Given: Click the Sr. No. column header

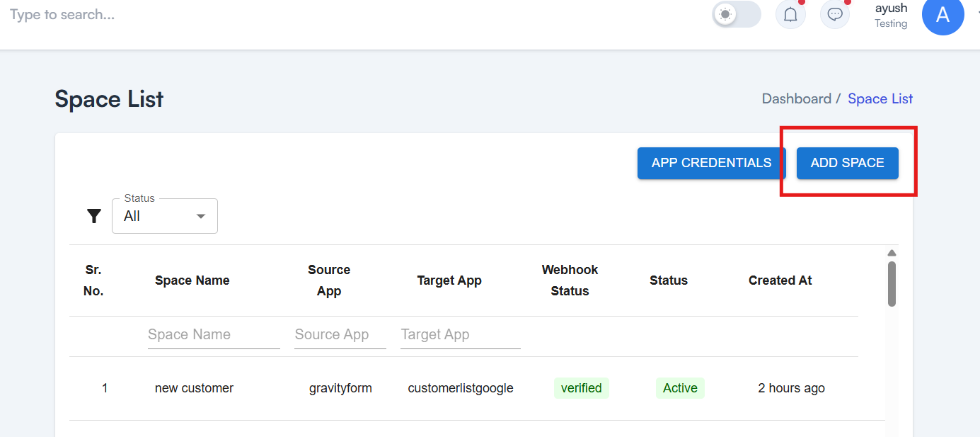Looking at the screenshot, I should pos(93,280).
